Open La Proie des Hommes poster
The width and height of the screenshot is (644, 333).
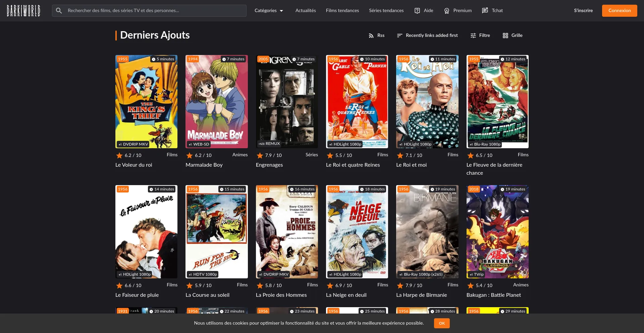point(287,232)
